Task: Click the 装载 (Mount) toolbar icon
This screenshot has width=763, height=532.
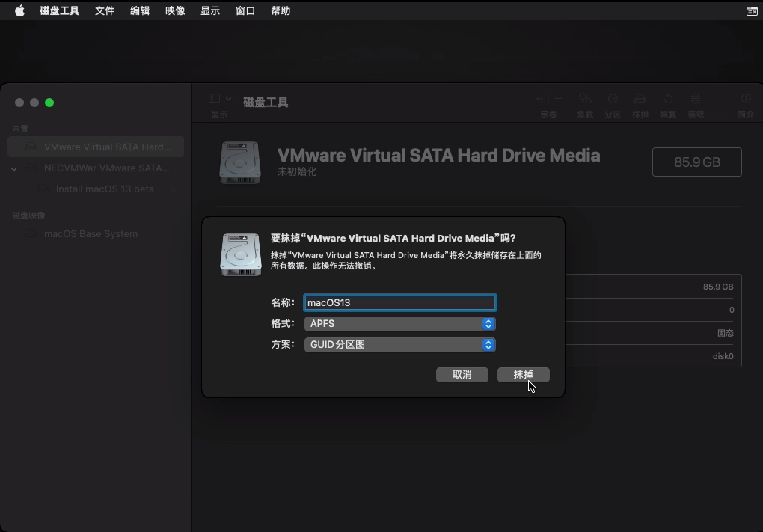Action: tap(696, 99)
